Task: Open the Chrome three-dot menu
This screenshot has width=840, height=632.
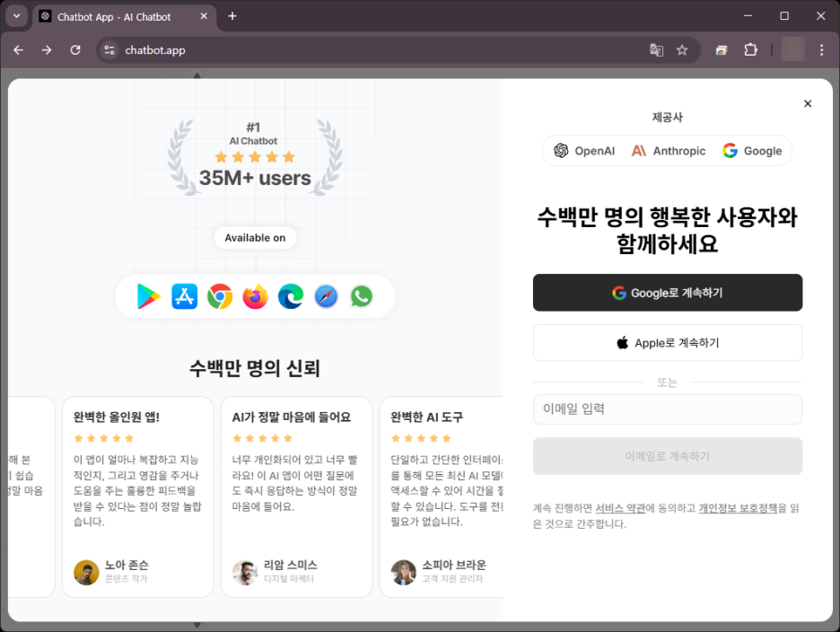Action: tap(822, 50)
